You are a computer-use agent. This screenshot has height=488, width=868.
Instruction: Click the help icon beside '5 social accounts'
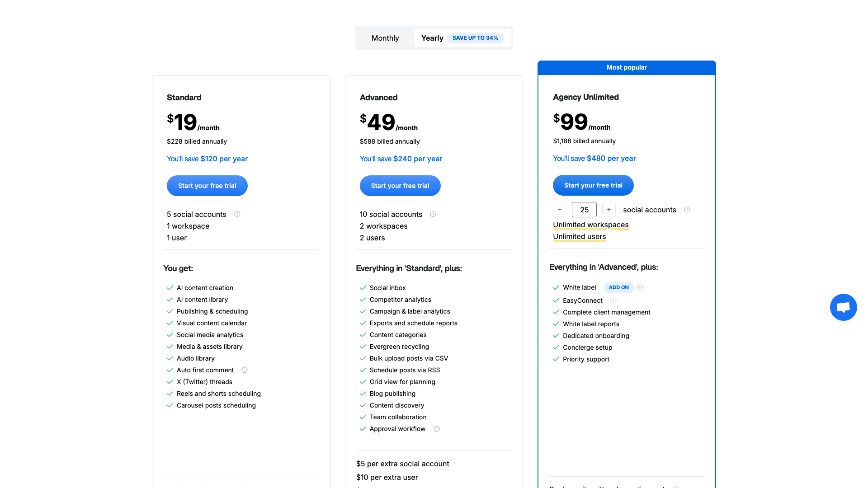[237, 214]
